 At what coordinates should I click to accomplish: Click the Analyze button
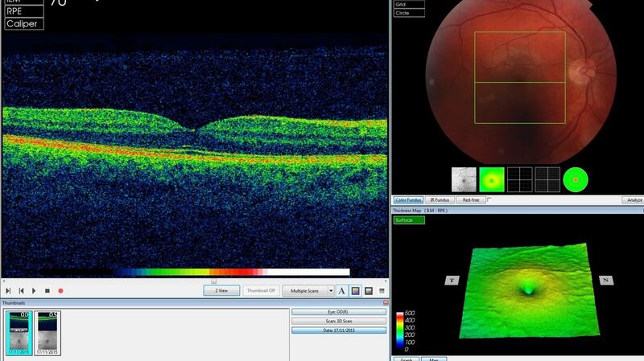(x=632, y=199)
